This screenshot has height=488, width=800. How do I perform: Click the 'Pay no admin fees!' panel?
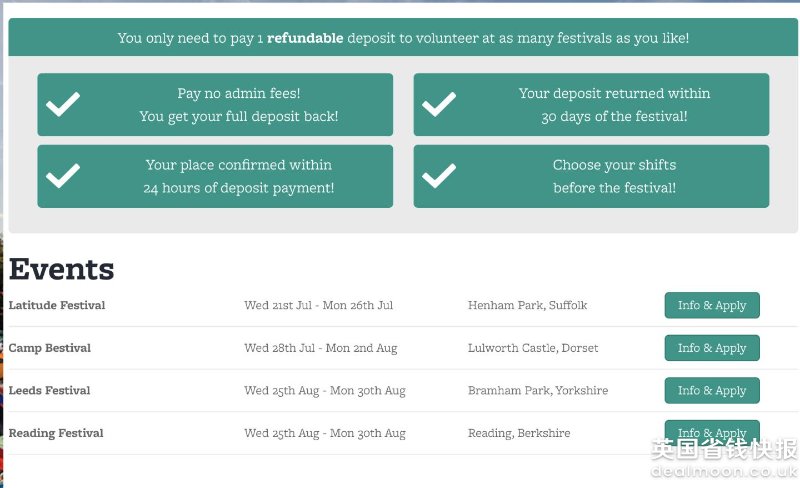pyautogui.click(x=215, y=105)
